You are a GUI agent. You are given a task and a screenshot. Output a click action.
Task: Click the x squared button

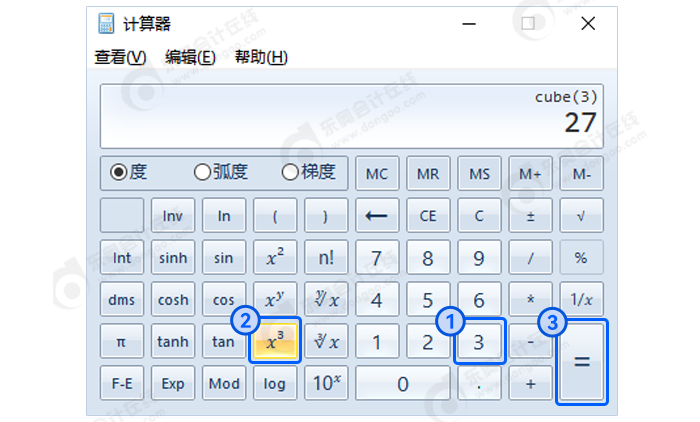coord(275,257)
